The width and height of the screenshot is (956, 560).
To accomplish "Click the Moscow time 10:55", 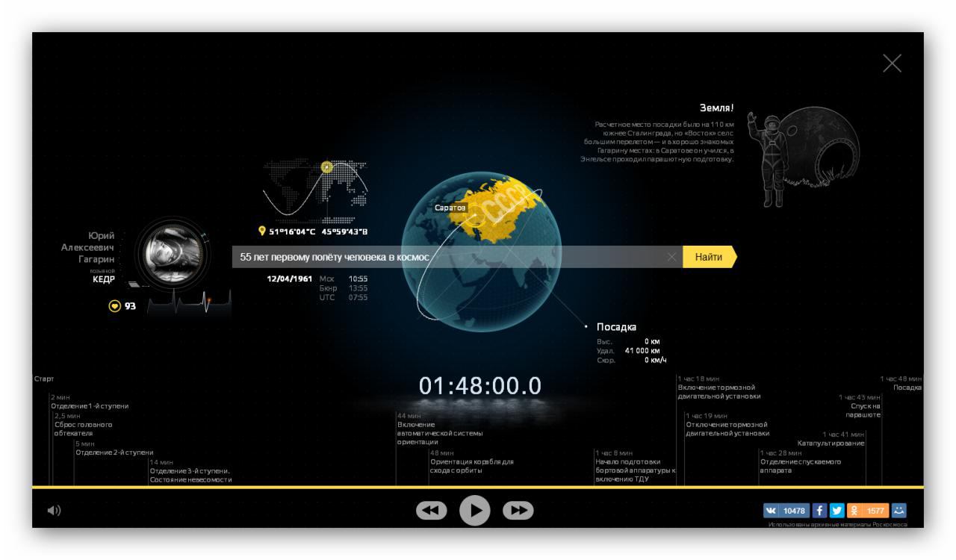I will pos(358,279).
